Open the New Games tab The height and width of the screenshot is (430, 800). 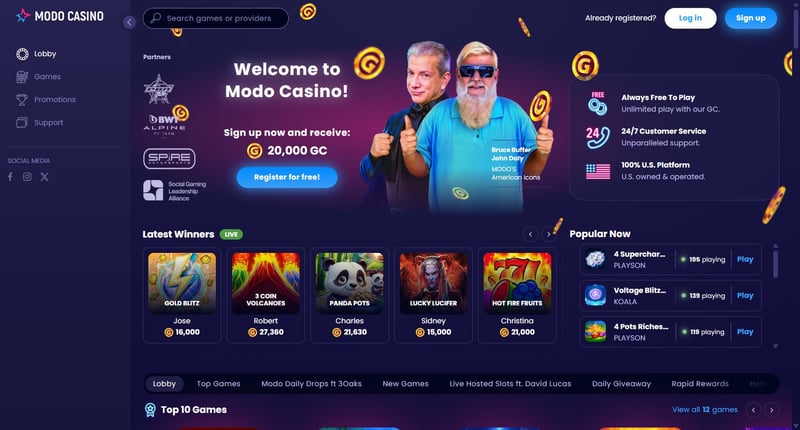point(406,384)
